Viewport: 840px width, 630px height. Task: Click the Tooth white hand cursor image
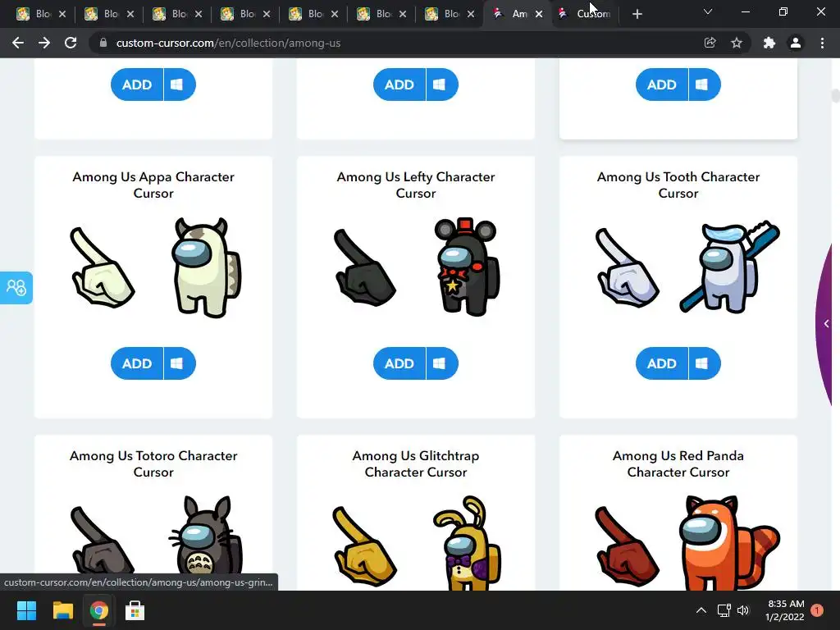(x=628, y=267)
